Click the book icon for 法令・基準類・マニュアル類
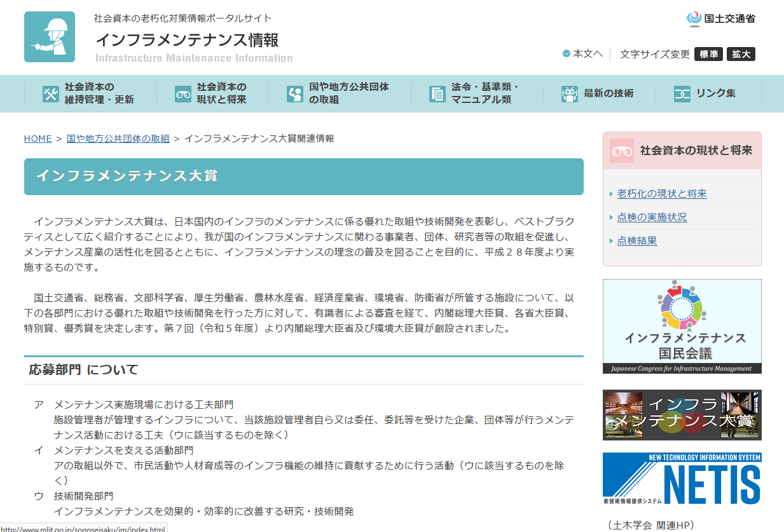784x532 pixels. 436,93
